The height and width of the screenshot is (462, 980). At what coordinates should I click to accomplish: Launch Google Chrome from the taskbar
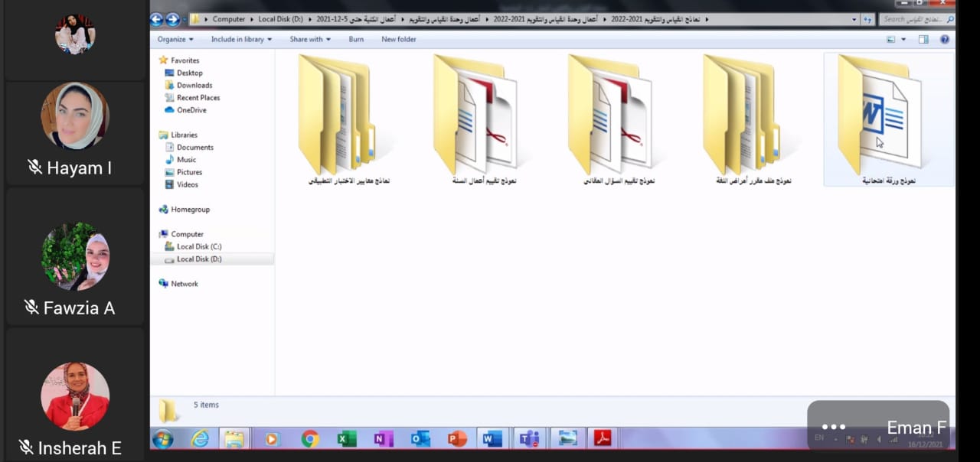(310, 438)
